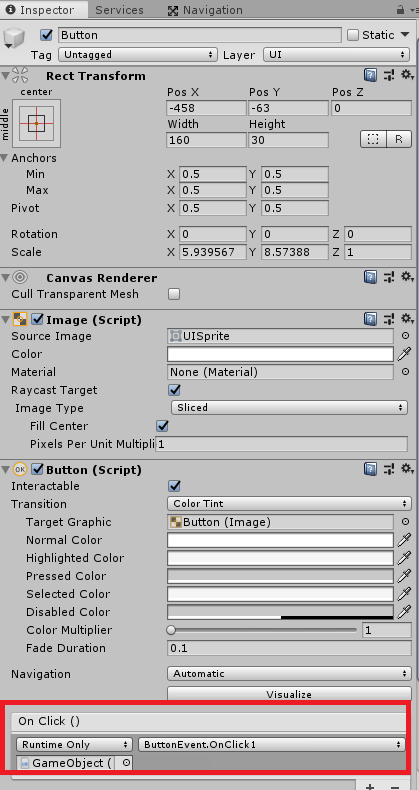
Task: Disable the Button (Script) component checkbox
Action: 37,470
